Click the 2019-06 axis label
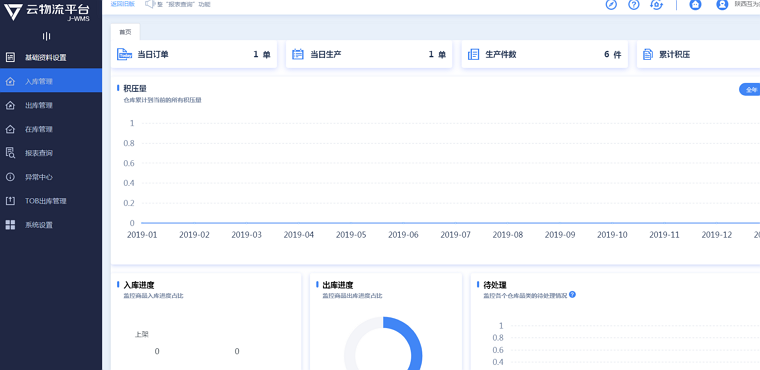Image resolution: width=760 pixels, height=370 pixels. (x=403, y=235)
